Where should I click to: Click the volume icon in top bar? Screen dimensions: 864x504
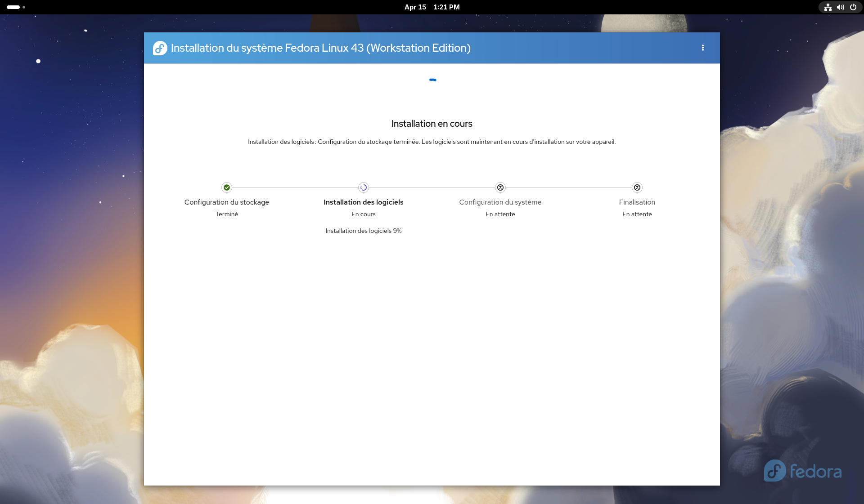840,7
